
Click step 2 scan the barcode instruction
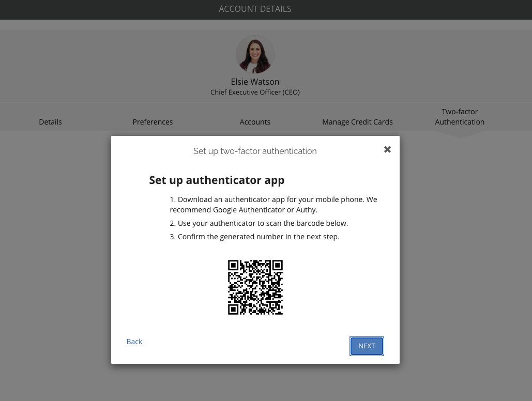(x=259, y=223)
